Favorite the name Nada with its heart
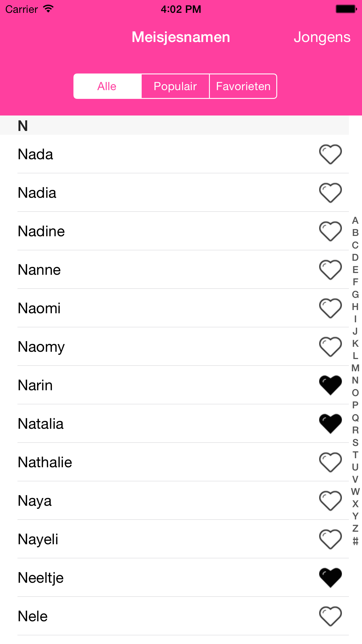 click(330, 154)
